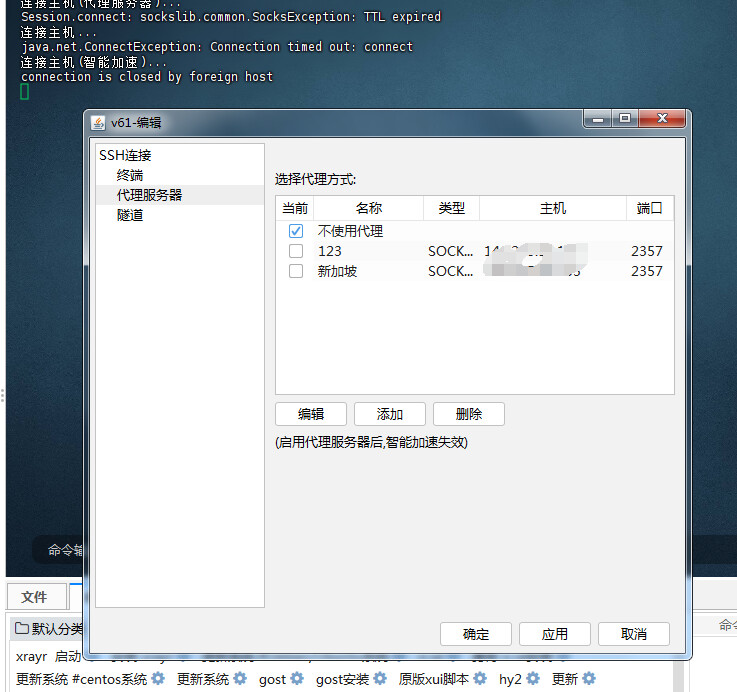
Task: Click folder icon of 默认分类
Action: 22,628
